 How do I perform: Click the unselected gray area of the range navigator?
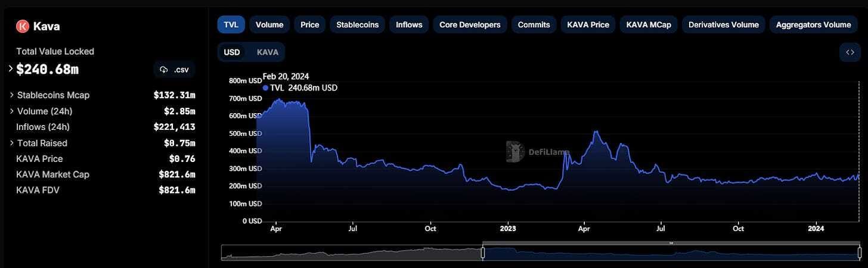coord(352,253)
